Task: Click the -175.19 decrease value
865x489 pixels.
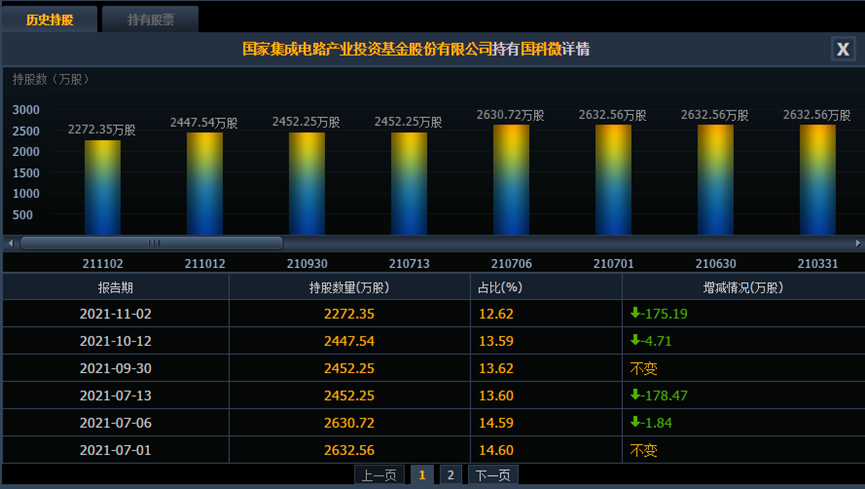Action: tap(659, 314)
